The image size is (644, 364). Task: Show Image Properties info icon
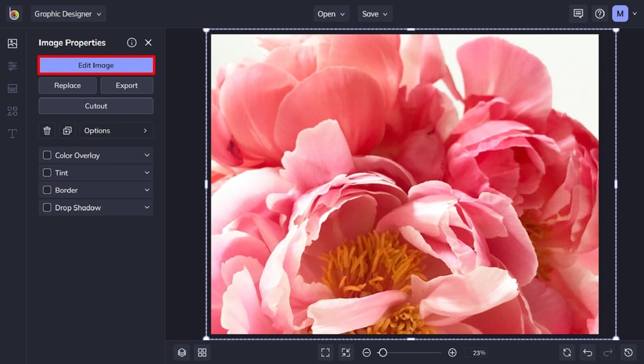click(x=132, y=42)
